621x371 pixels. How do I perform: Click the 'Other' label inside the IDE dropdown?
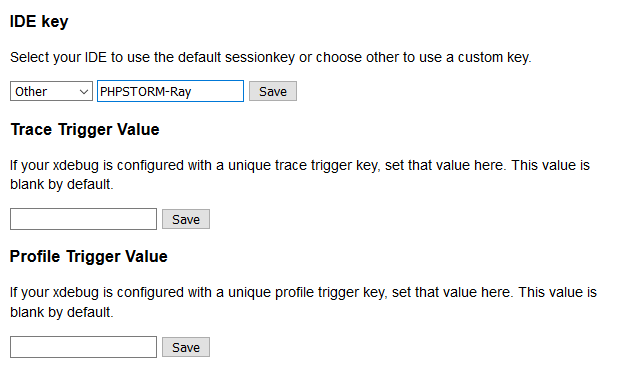point(31,91)
